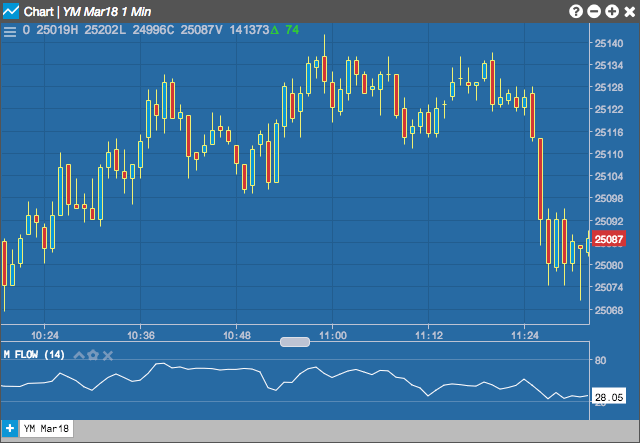Collapse the M FLOW panel with caret
640x443 pixels.
pos(79,355)
